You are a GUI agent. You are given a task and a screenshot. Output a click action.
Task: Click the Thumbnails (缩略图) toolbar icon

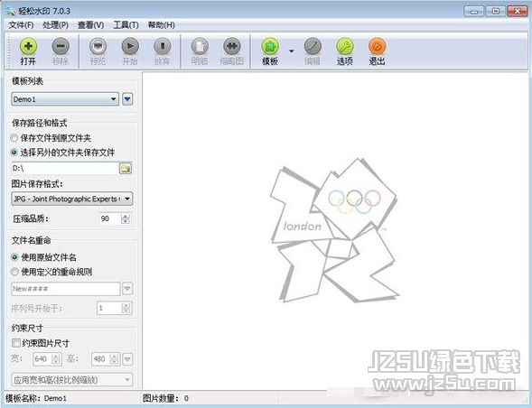click(x=232, y=46)
